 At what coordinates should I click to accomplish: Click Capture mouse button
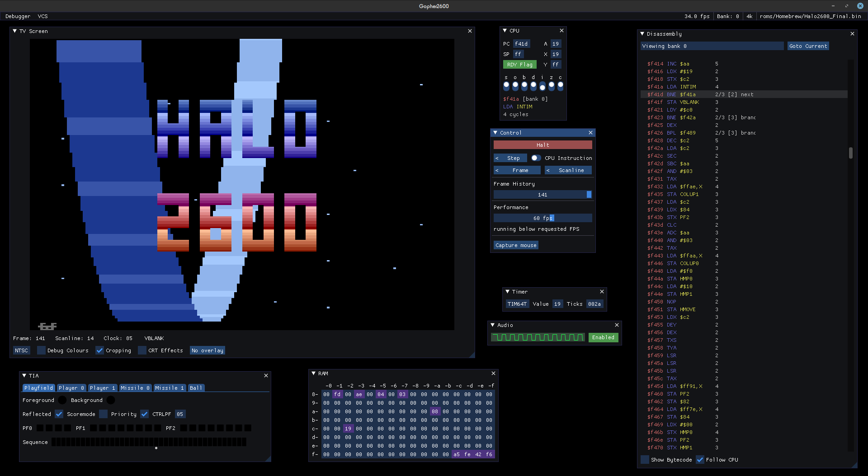(516, 245)
